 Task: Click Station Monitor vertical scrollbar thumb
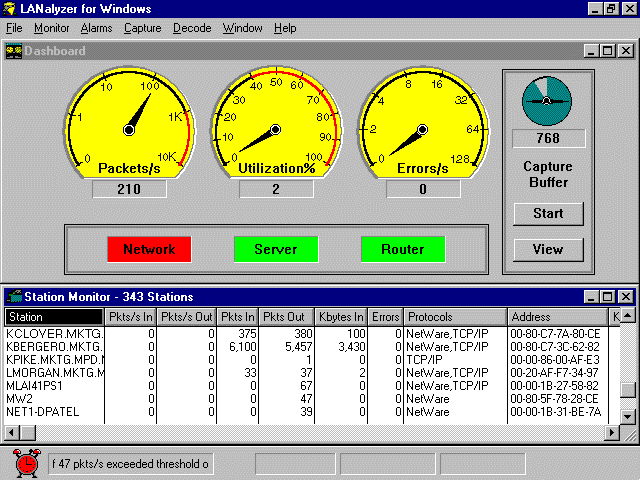tap(628, 390)
